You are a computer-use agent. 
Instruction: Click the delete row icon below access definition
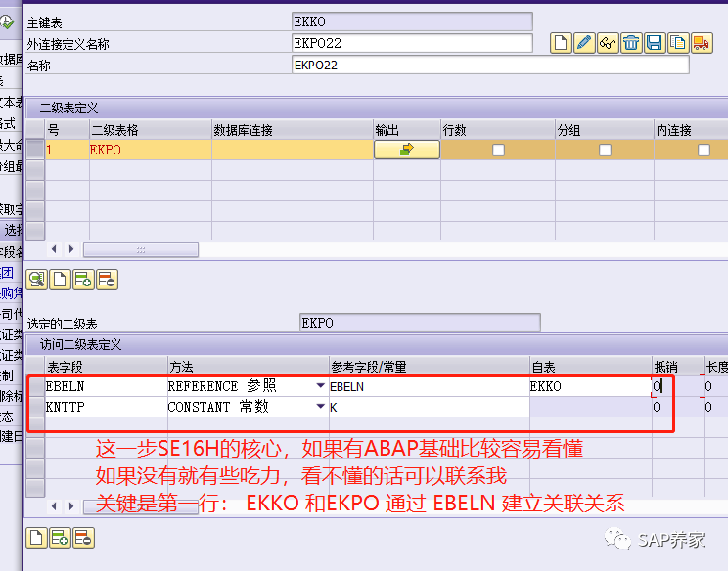click(83, 538)
